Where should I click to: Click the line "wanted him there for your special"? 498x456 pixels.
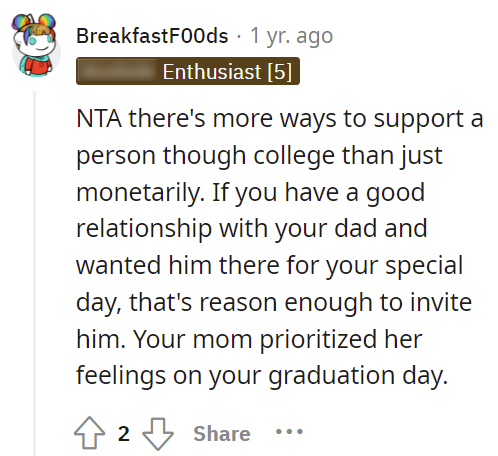tap(270, 266)
